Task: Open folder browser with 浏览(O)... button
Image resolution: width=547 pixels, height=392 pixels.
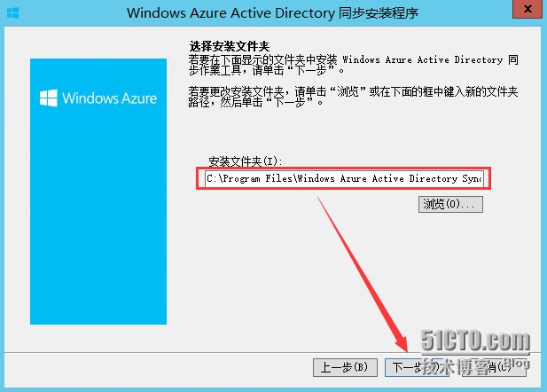Action: [450, 204]
